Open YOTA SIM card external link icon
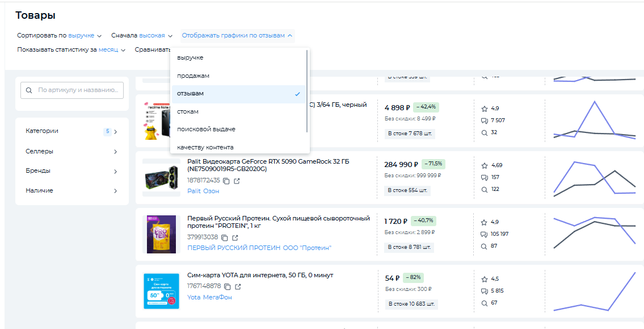644x329 pixels. pos(238,286)
